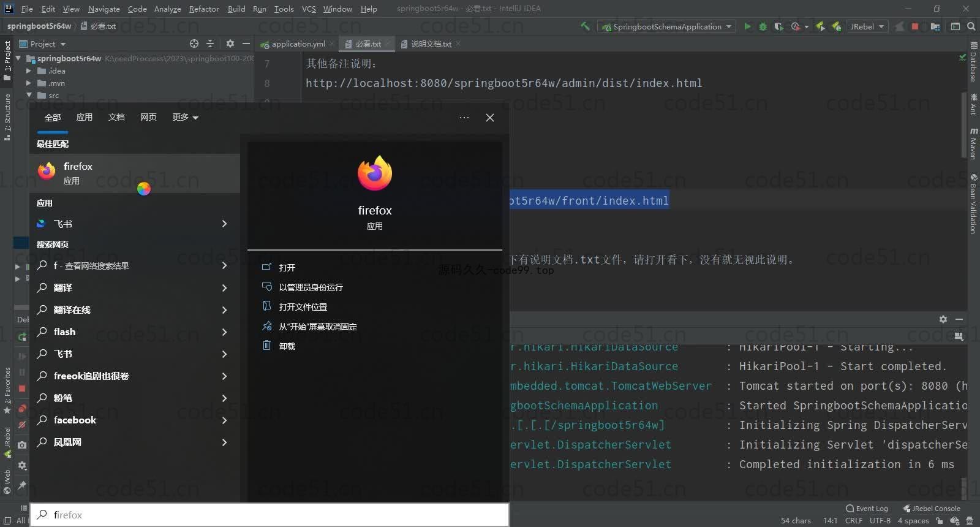Run with coverage icon
The width and height of the screenshot is (980, 527).
778,26
